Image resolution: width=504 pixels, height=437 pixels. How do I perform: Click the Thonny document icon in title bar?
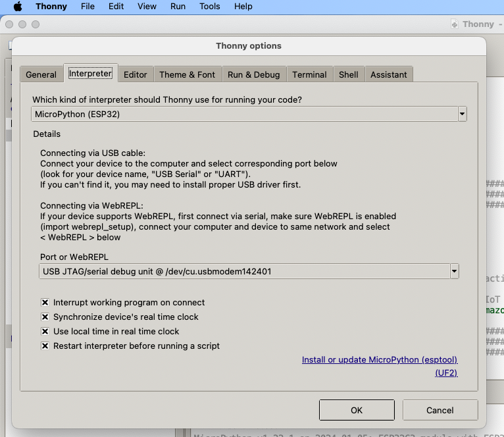(x=455, y=24)
